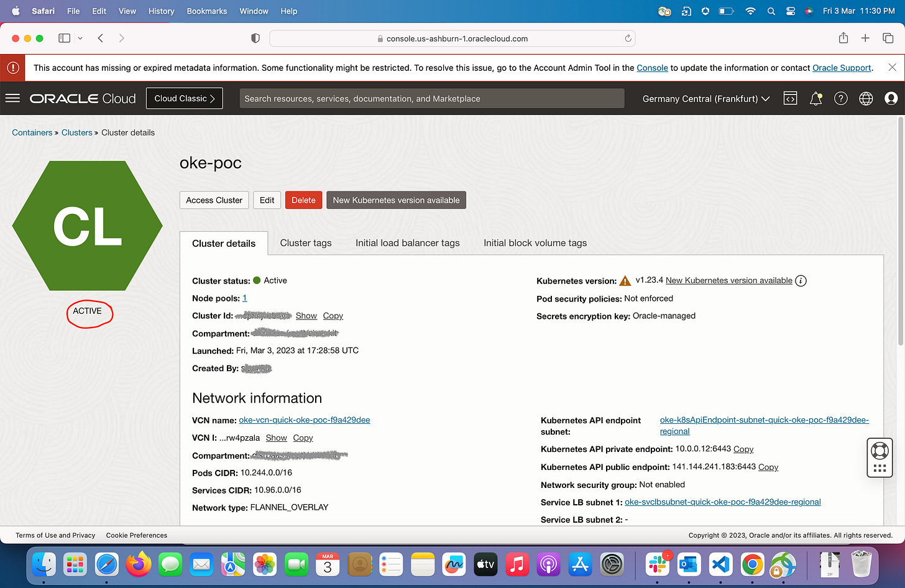The height and width of the screenshot is (588, 905).
Task: Open Outlook from the Dock
Action: [x=689, y=564]
